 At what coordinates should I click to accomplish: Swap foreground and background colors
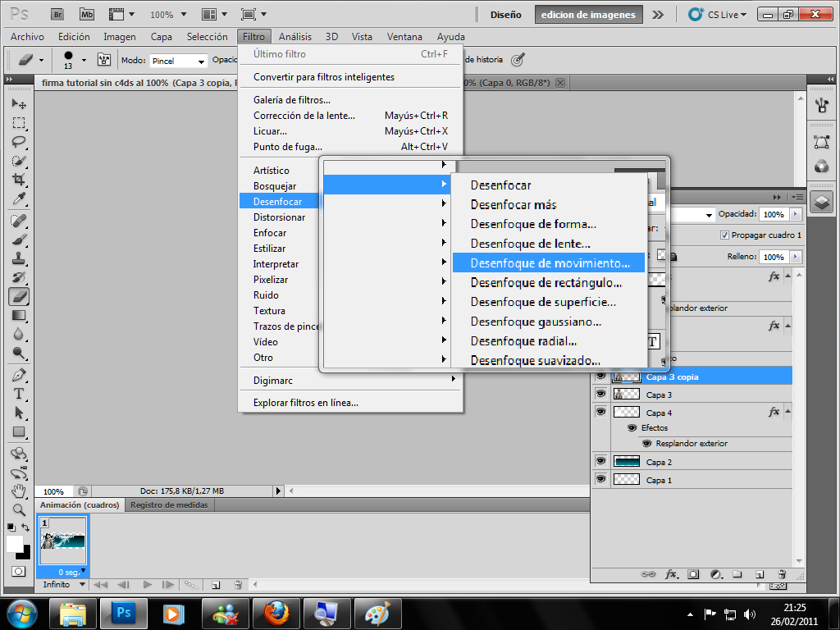pyautogui.click(x=25, y=527)
